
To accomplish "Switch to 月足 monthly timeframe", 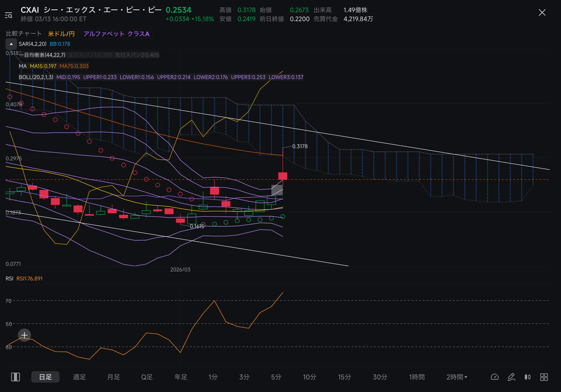I will 114,377.
